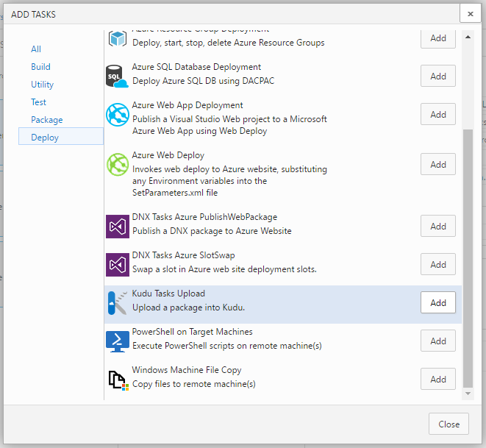Click 'Publish a Visual Studio Web project' description
Screen dimensions: 486x448
(229, 125)
